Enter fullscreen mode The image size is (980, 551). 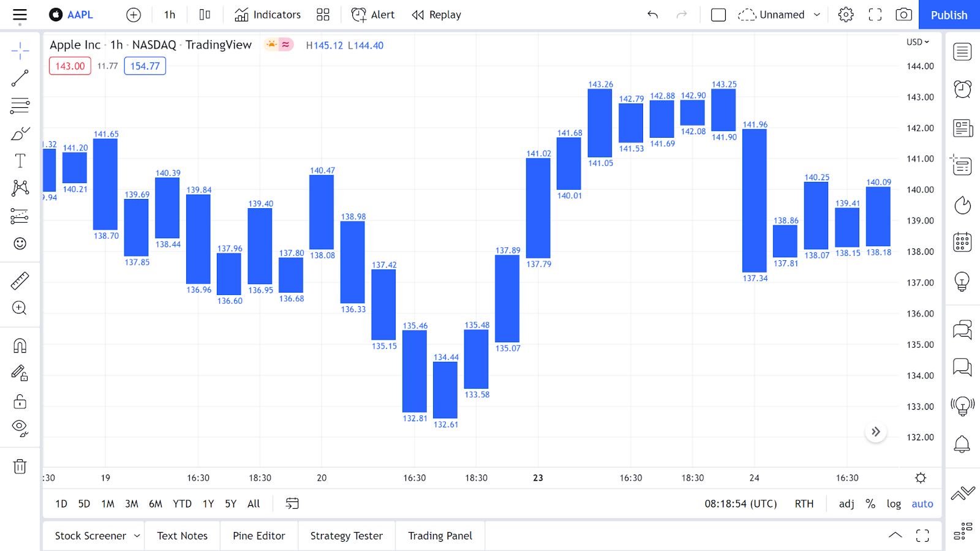[875, 15]
